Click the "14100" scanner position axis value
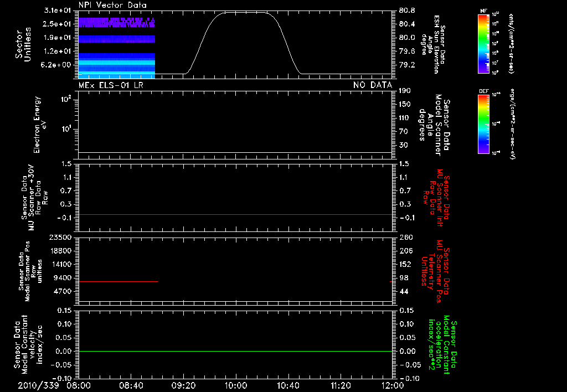 pyautogui.click(x=60, y=264)
